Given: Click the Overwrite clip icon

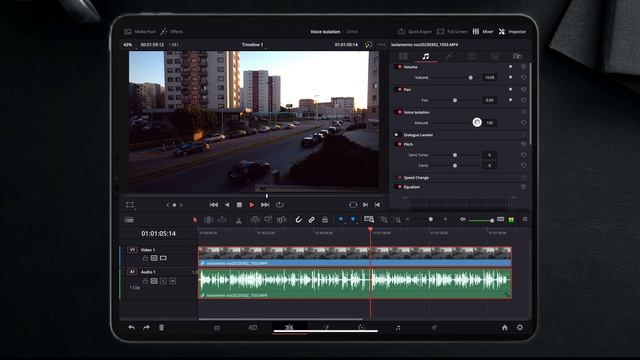Looking at the screenshot, I should pos(268,220).
